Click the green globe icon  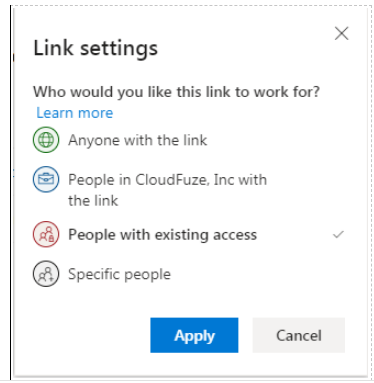(x=46, y=140)
